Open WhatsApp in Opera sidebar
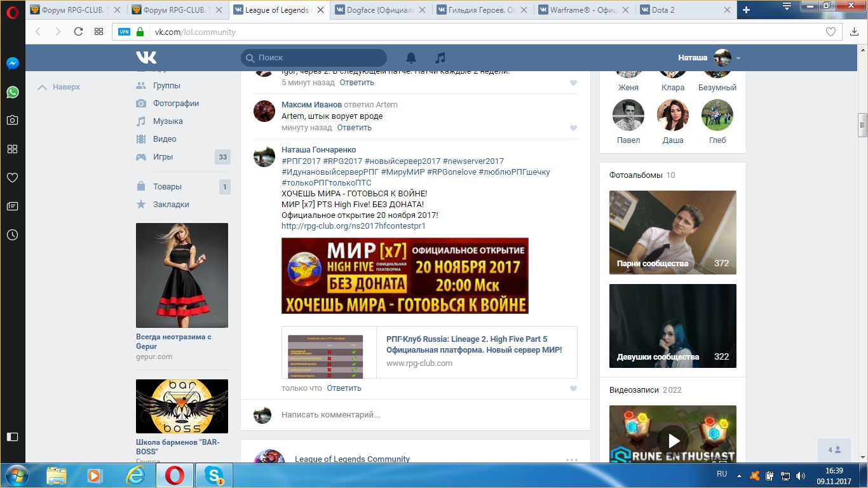Screen dimensions: 868x488 pyautogui.click(x=12, y=92)
